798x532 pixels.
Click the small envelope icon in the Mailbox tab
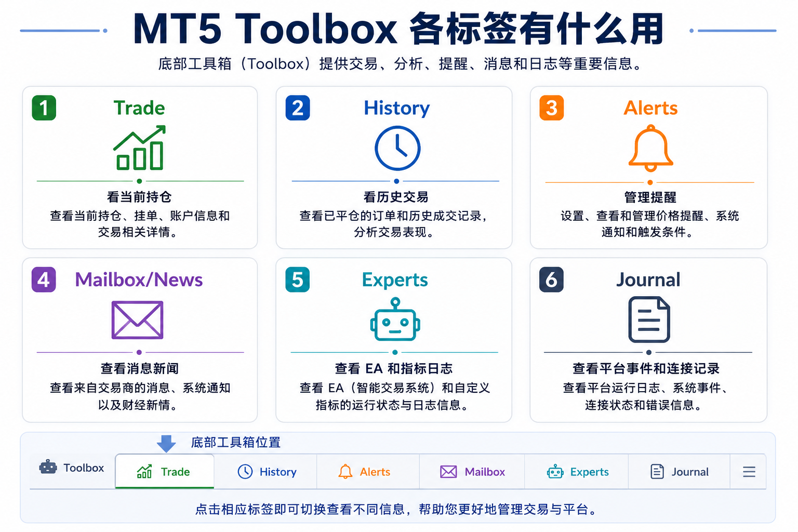point(448,471)
